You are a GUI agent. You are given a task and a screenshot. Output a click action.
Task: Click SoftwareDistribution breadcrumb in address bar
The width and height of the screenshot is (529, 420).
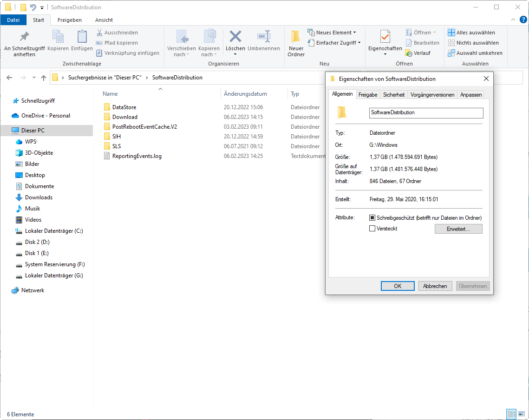tap(177, 78)
